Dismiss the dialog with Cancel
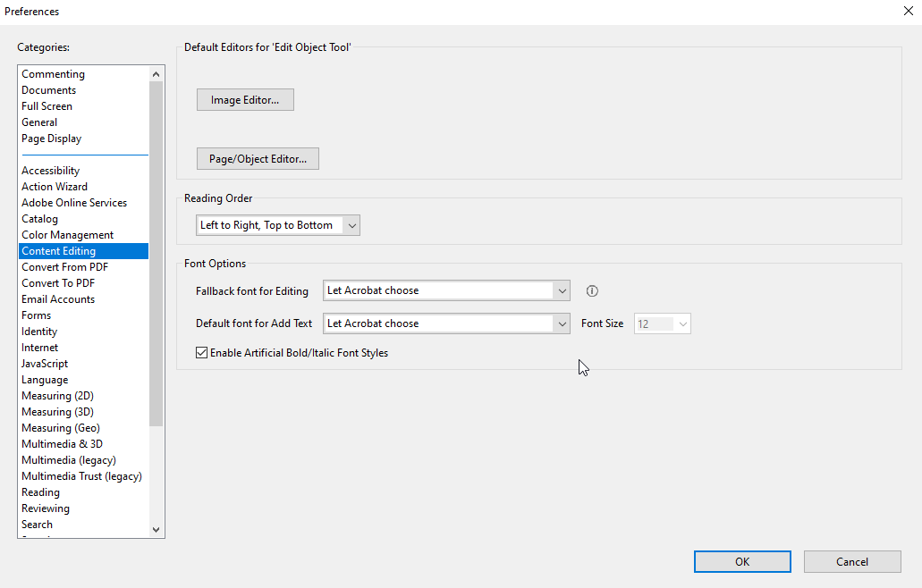This screenshot has width=922, height=588. pos(851,561)
